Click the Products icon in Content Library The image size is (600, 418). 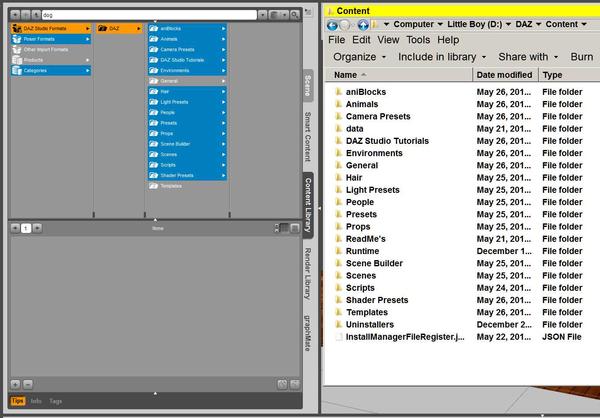[17, 60]
